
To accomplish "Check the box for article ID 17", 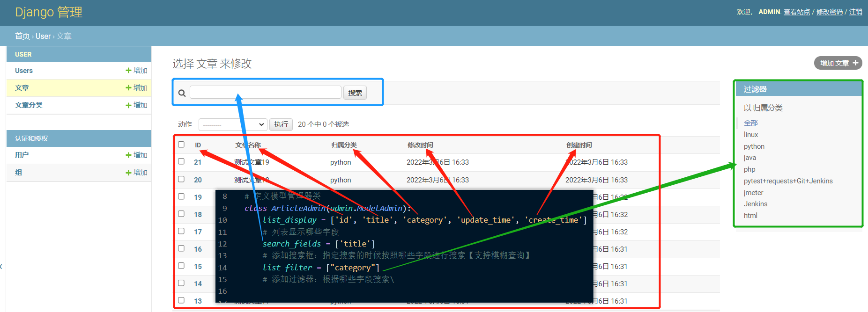I will coord(181,231).
